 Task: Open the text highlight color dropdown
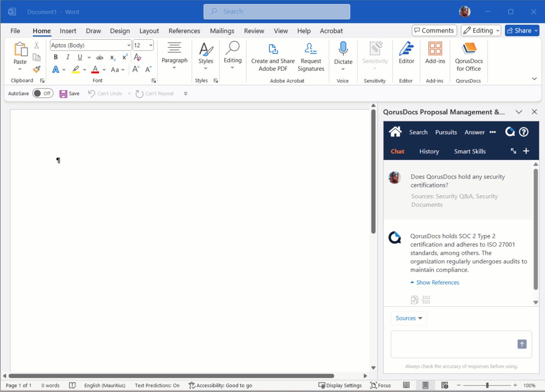tap(84, 69)
